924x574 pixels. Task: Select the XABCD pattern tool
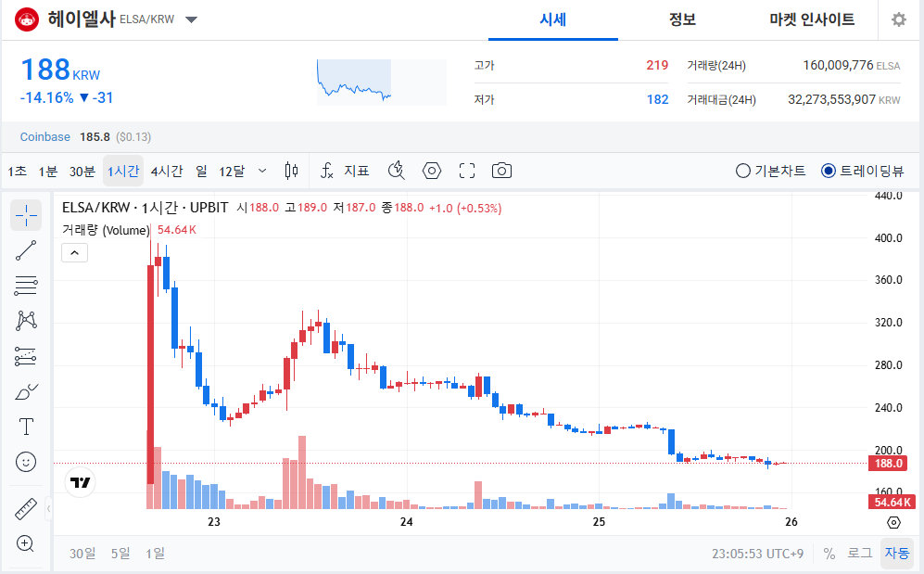26,321
